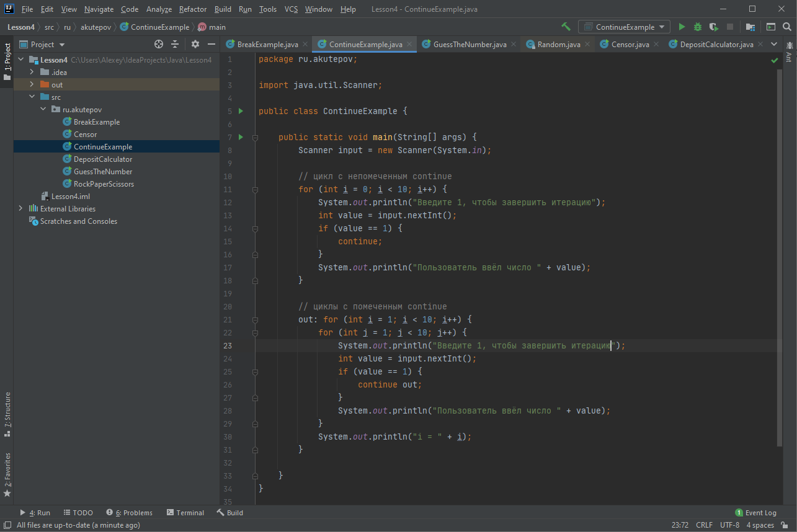
Task: Toggle the Terminal tool window
Action: click(x=185, y=513)
